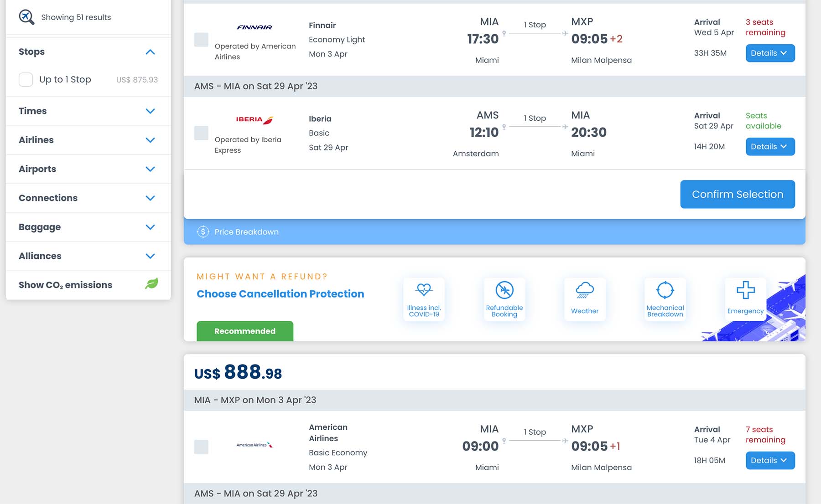This screenshot has height=504, width=821.
Task: Click the Price Breakdown dollar icon
Action: pyautogui.click(x=203, y=232)
